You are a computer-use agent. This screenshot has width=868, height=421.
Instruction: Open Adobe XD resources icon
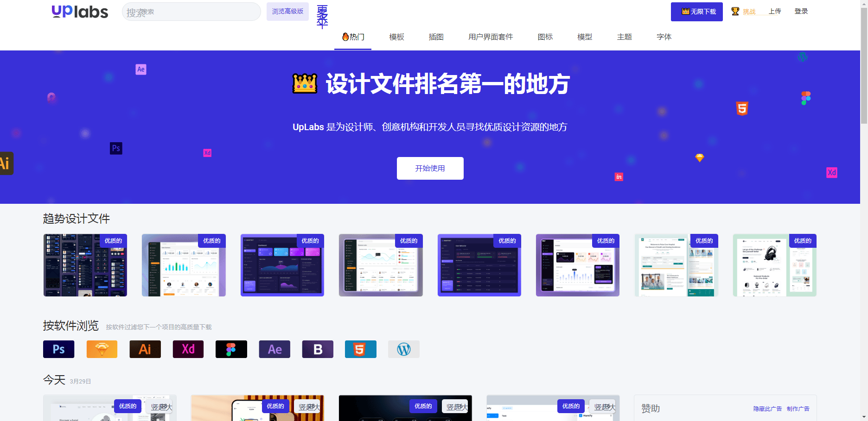click(x=188, y=349)
